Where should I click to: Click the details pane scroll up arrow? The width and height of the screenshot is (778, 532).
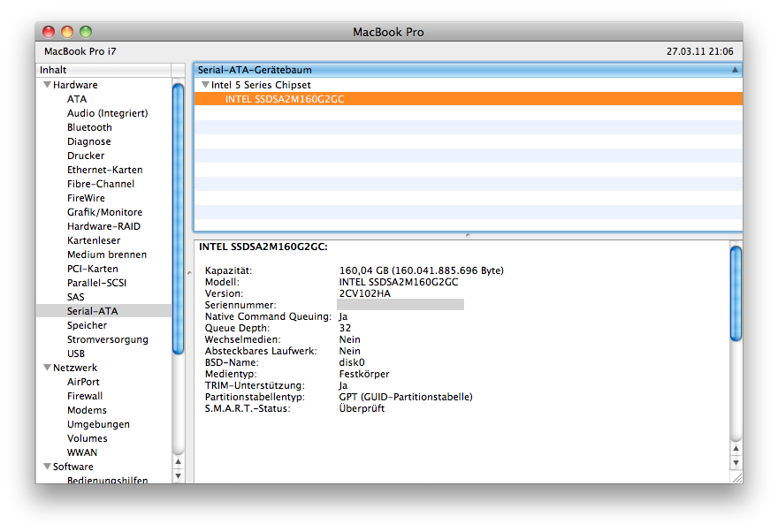pos(736,448)
